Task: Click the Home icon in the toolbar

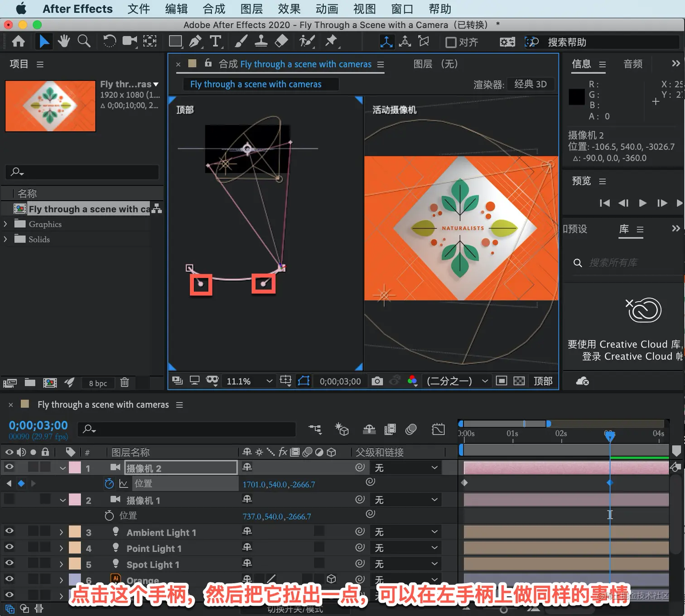Action: (18, 42)
